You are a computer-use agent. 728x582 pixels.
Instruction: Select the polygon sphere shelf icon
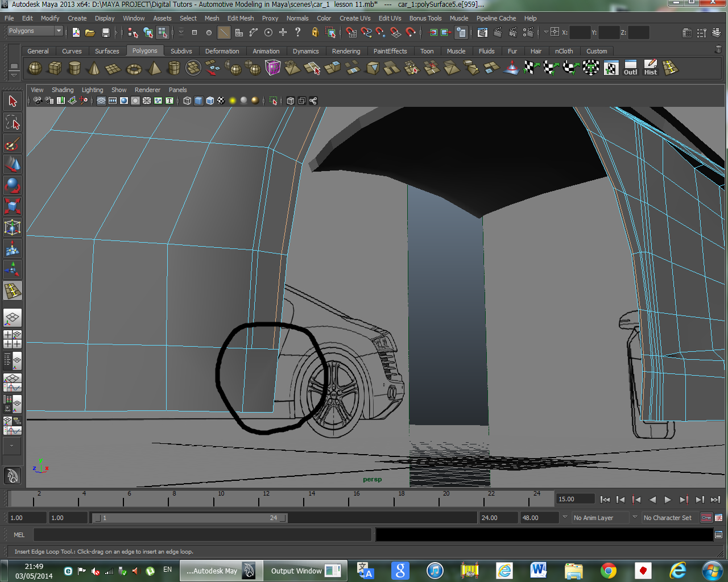click(35, 69)
